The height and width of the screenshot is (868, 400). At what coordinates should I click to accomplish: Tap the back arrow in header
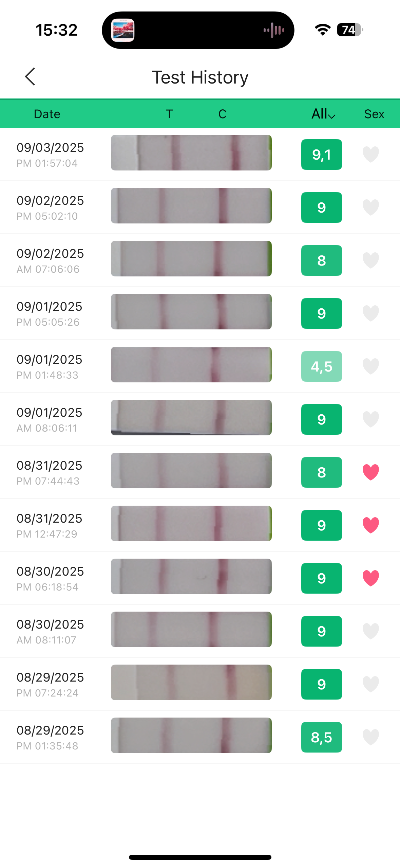[30, 77]
